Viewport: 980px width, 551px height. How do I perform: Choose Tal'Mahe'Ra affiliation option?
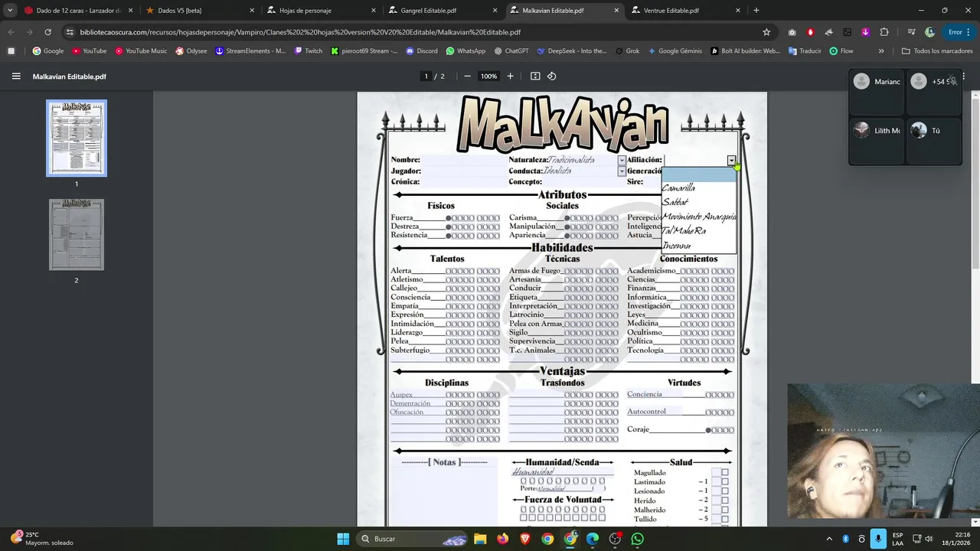tap(699, 231)
